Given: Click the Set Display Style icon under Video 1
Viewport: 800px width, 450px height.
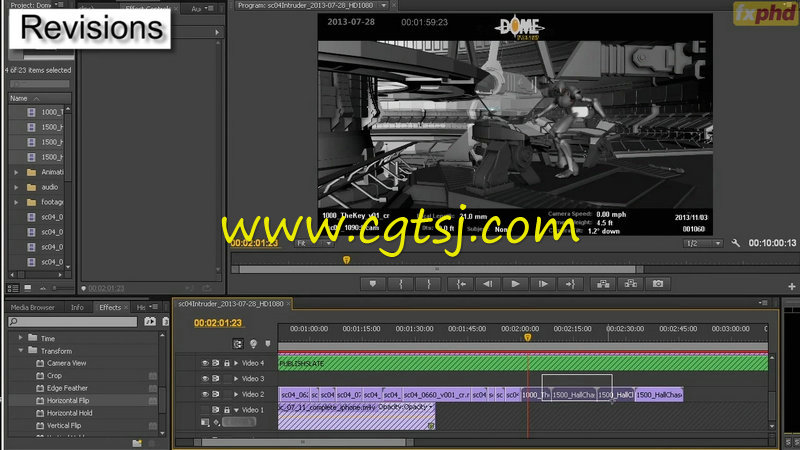Looking at the screenshot, I should pyautogui.click(x=205, y=422).
